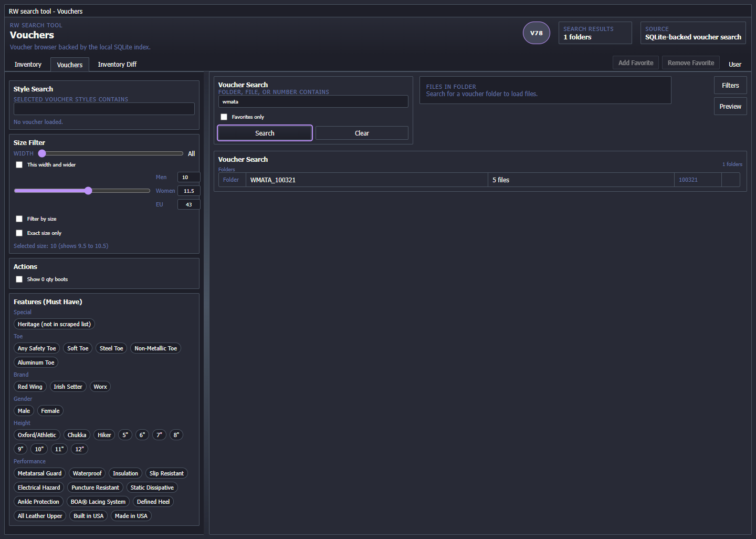Viewport: 756px width, 539px height.
Task: Switch to the Inventory Diff tab
Action: point(117,65)
